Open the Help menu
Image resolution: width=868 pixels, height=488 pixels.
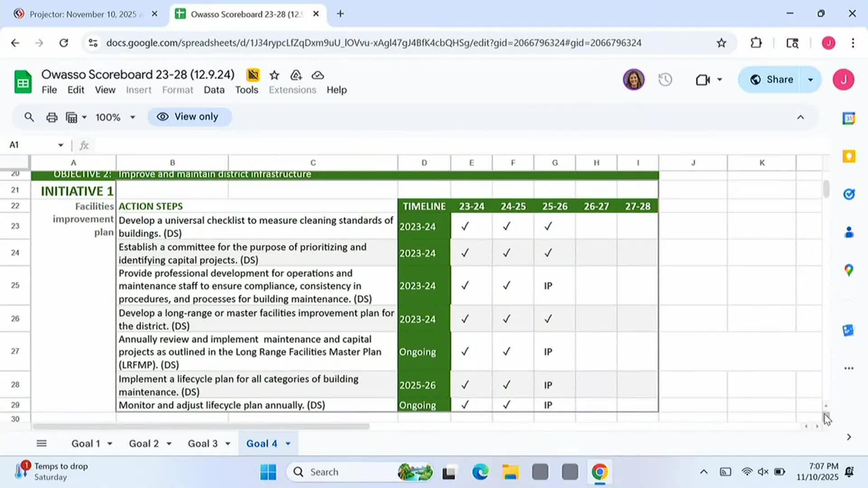point(336,90)
